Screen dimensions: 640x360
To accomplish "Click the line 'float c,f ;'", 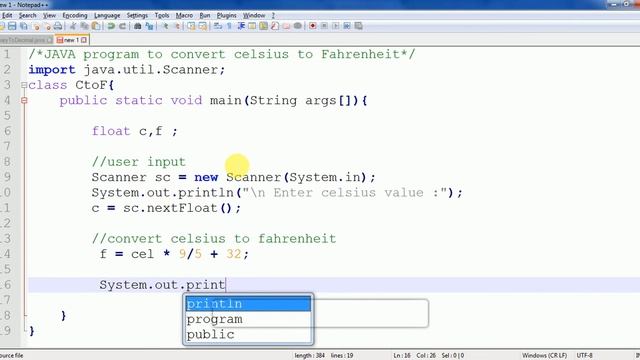I will [x=135, y=131].
